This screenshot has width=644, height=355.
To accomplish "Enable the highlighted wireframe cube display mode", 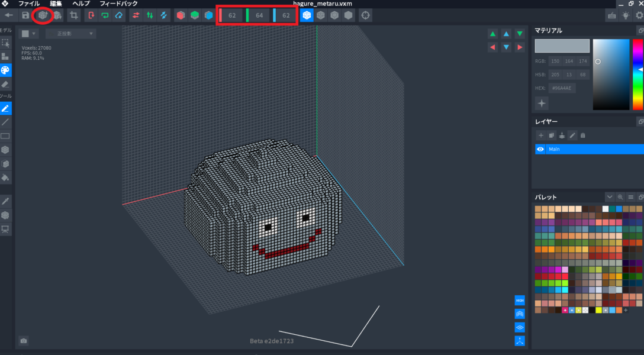I will pyautogui.click(x=307, y=15).
